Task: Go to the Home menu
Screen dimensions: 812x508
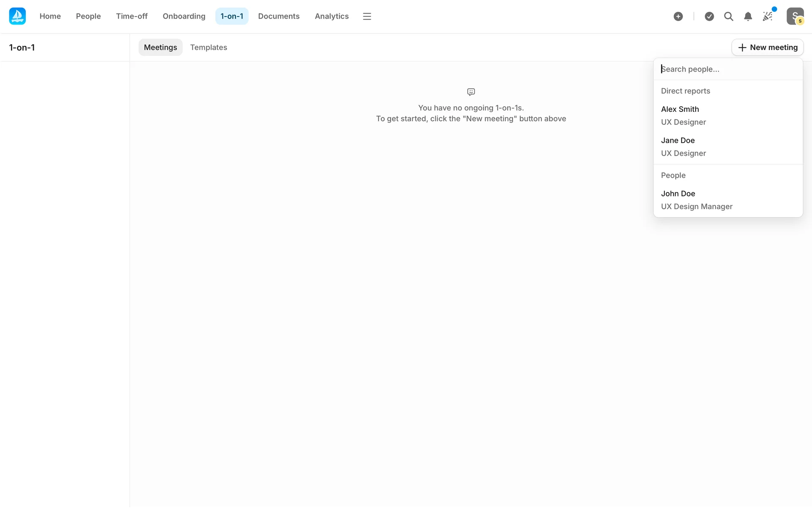Action: [50, 16]
